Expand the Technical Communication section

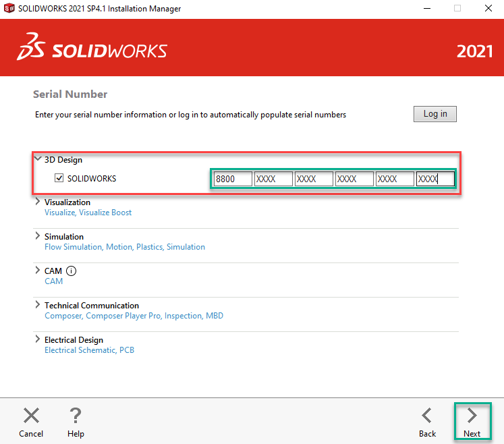tap(38, 304)
